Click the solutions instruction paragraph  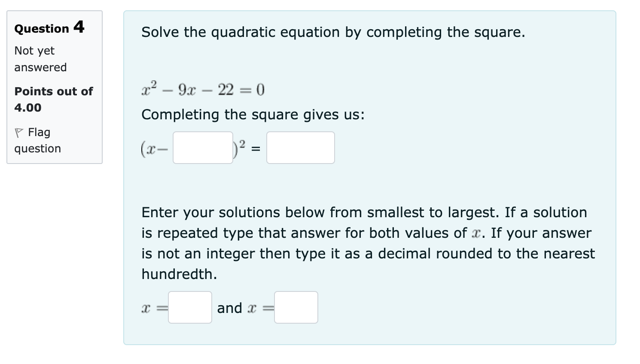(368, 243)
